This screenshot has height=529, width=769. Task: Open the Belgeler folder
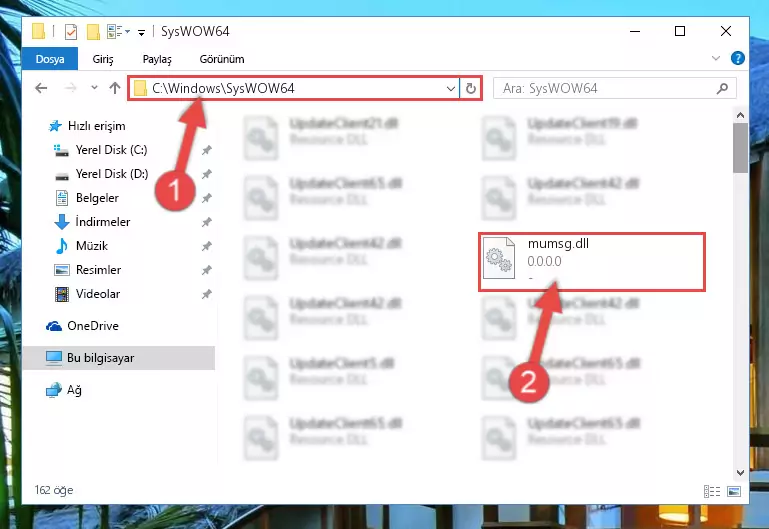(97, 198)
